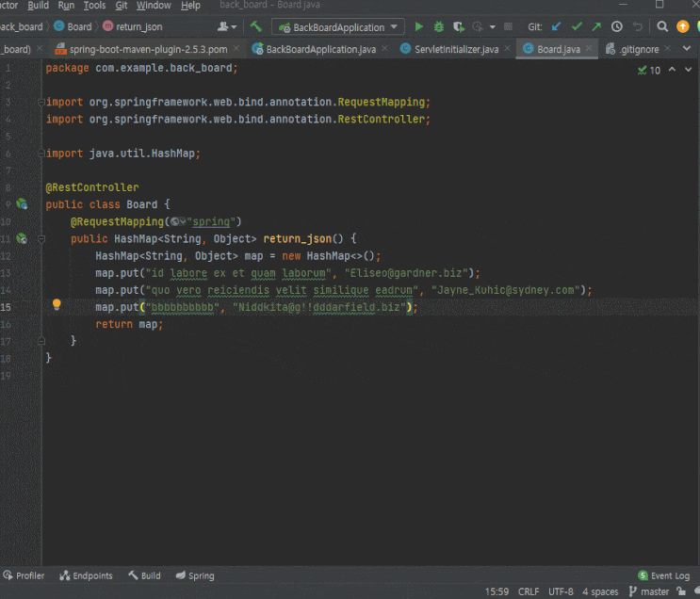Open the Event Log panel

tap(664, 575)
